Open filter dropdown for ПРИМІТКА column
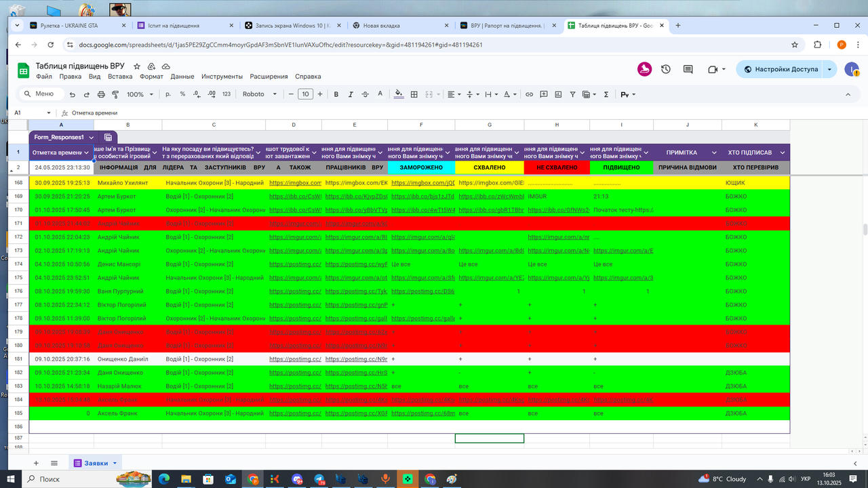The height and width of the screenshot is (488, 868). point(715,152)
